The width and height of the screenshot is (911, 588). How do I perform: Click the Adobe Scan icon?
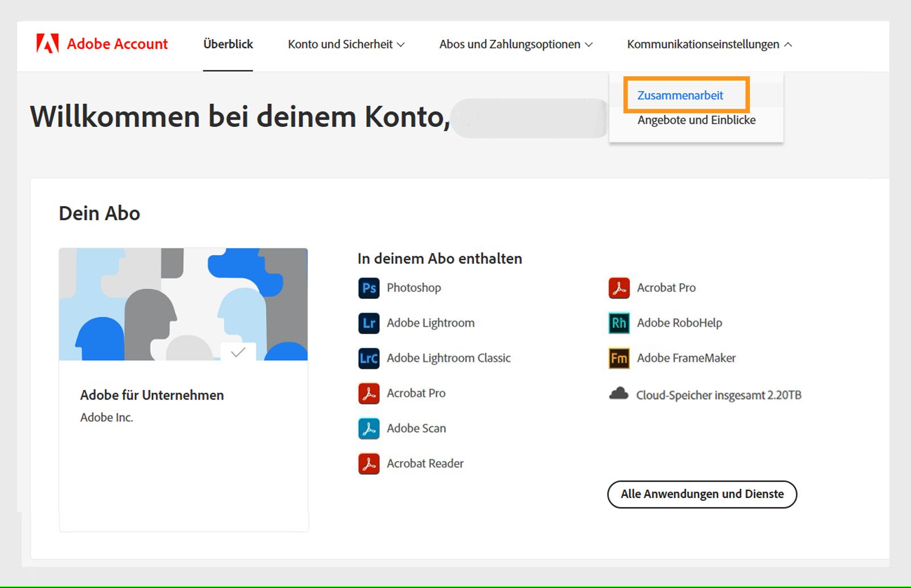tap(369, 429)
